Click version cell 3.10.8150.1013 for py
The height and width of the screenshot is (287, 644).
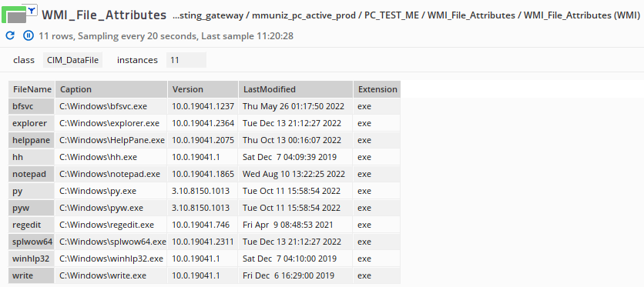[203, 191]
